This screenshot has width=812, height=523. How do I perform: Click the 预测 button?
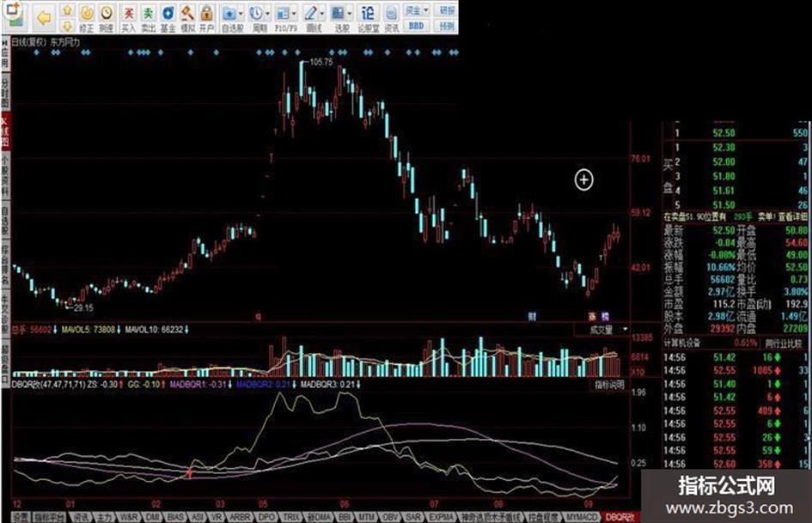[x=447, y=26]
